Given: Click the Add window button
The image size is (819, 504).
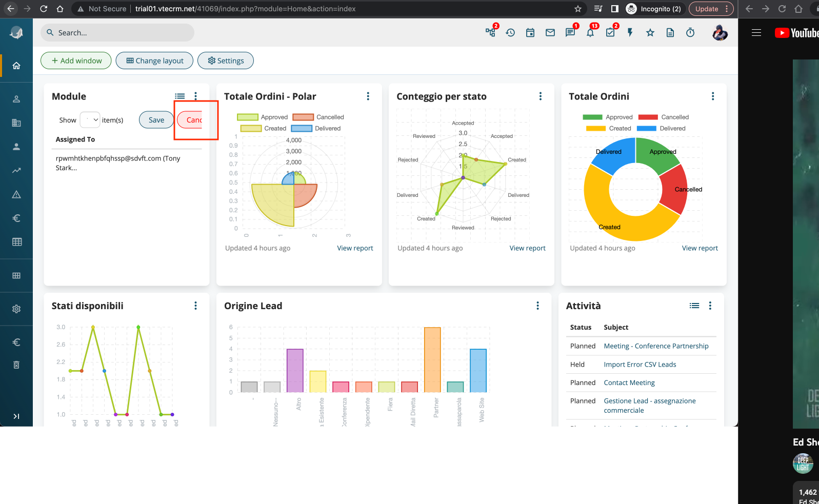Looking at the screenshot, I should point(76,61).
